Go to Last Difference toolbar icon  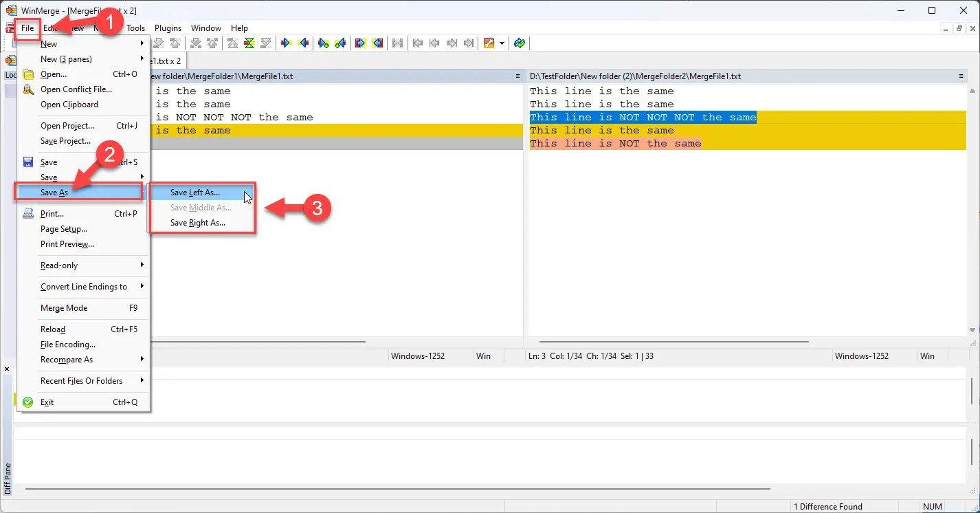[x=266, y=43]
